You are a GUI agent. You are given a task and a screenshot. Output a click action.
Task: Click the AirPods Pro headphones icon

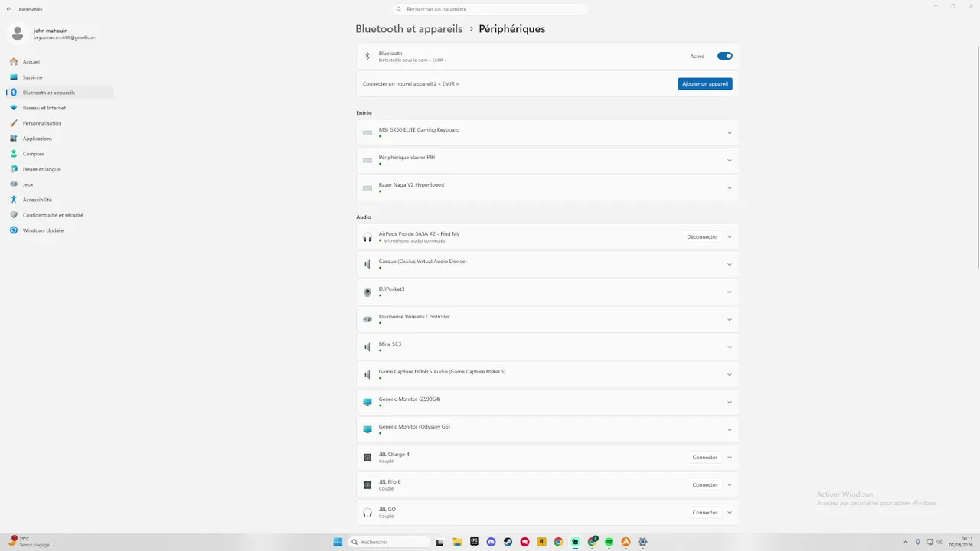pos(367,237)
